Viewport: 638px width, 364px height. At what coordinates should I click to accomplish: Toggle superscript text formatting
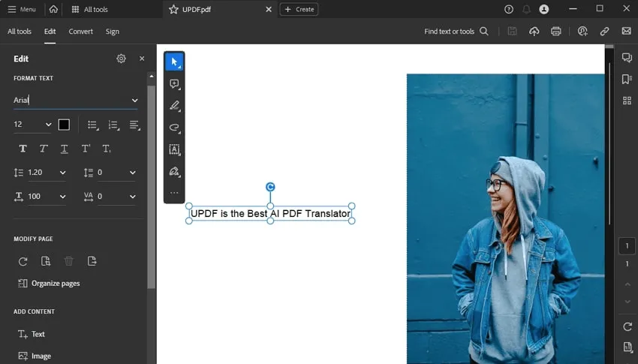pyautogui.click(x=86, y=149)
